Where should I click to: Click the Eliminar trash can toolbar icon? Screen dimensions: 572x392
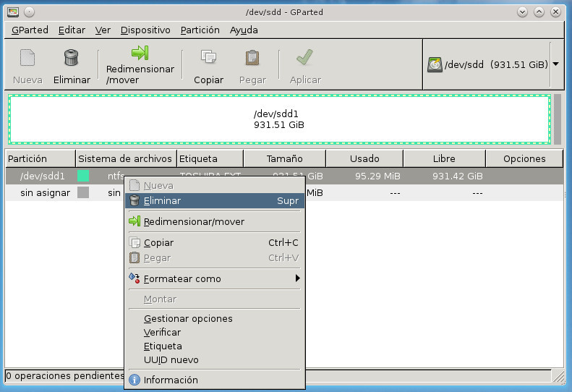click(x=71, y=58)
